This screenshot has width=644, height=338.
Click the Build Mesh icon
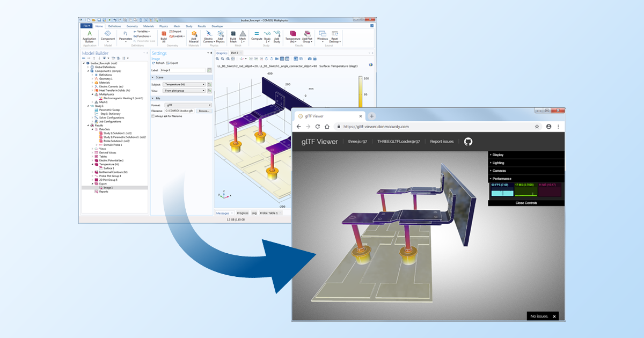click(x=233, y=36)
